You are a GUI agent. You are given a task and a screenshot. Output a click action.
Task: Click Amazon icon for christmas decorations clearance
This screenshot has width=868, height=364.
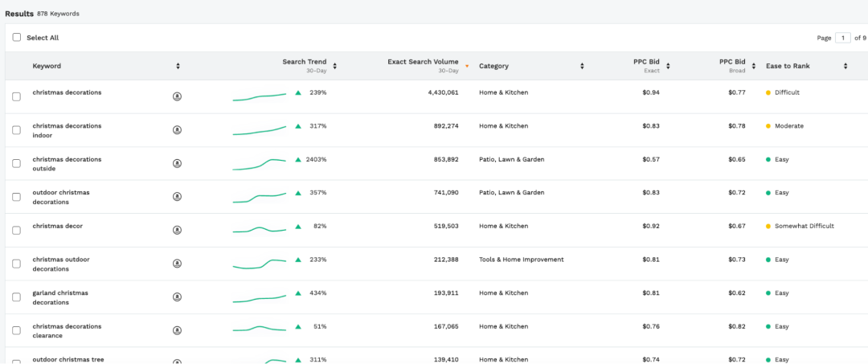pos(177,331)
